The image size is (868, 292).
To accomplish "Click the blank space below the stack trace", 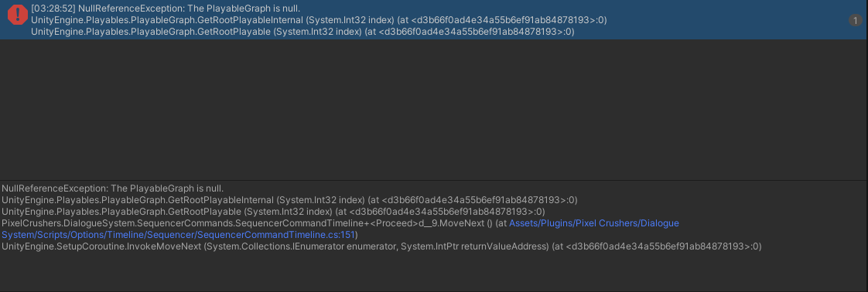I will [434, 271].
